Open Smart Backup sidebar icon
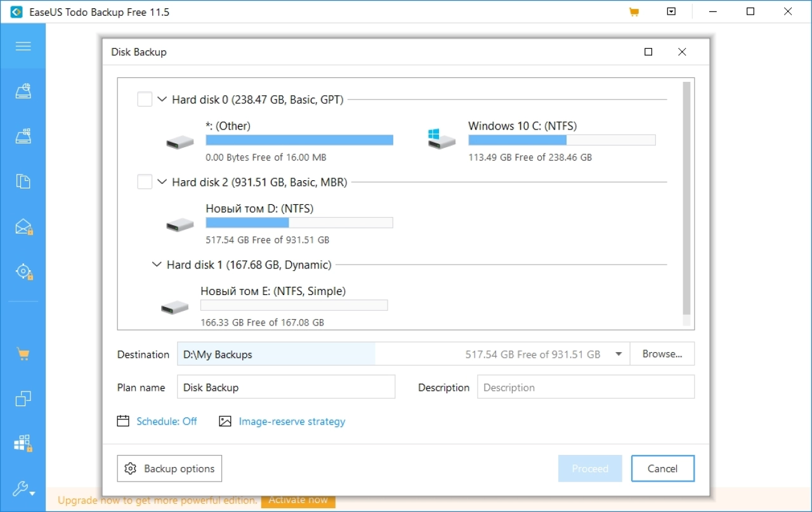Screen dimensions: 812x512 [x=24, y=272]
